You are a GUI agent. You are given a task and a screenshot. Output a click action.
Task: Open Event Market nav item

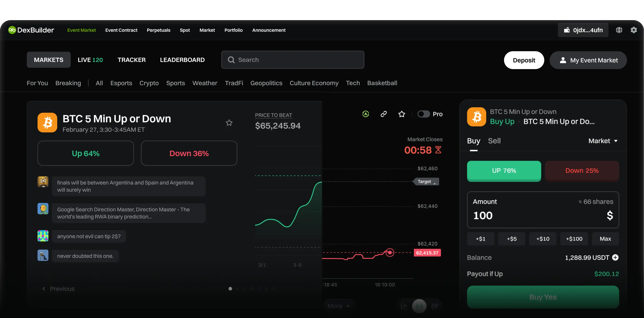coord(81,30)
